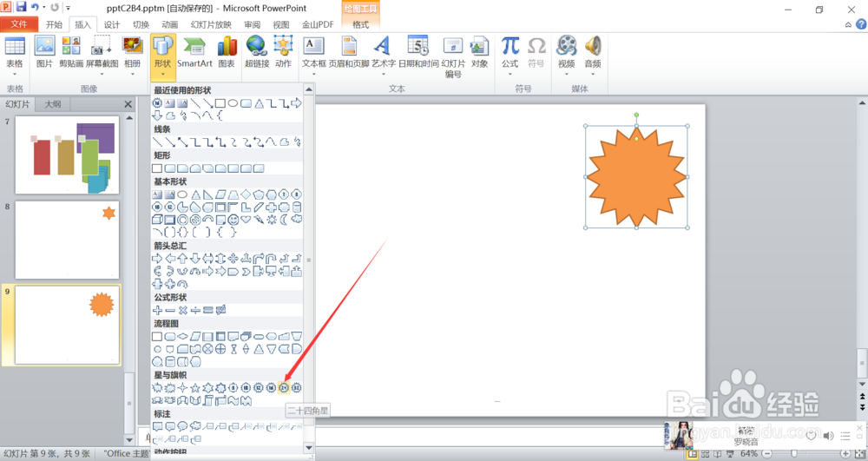The height and width of the screenshot is (461, 868).
Task: Like the song with the heart icon
Action: [x=811, y=436]
